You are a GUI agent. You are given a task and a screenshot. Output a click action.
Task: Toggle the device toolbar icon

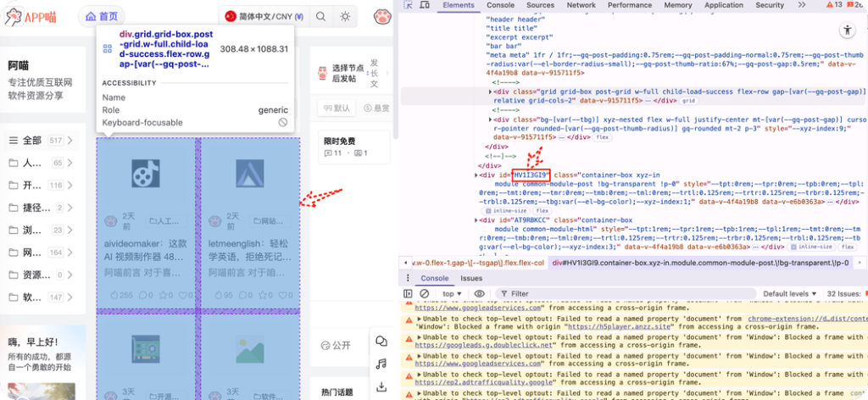tap(426, 5)
